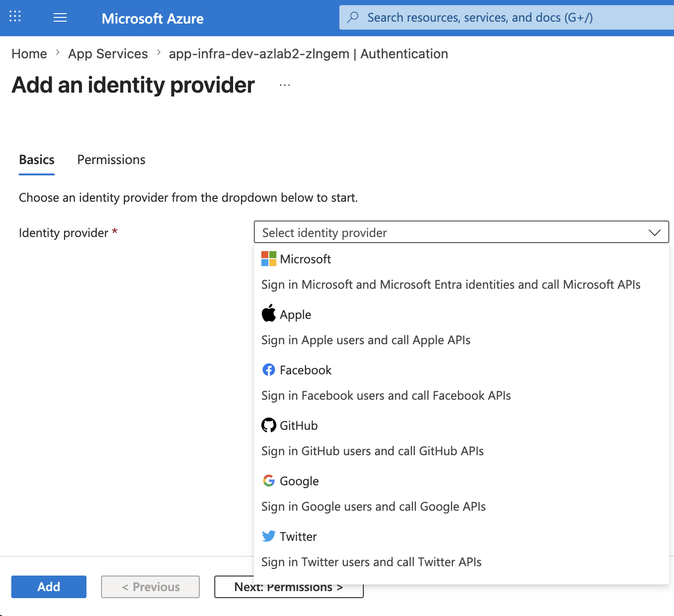674x616 pixels.
Task: Click the Google G logo icon
Action: (x=269, y=481)
